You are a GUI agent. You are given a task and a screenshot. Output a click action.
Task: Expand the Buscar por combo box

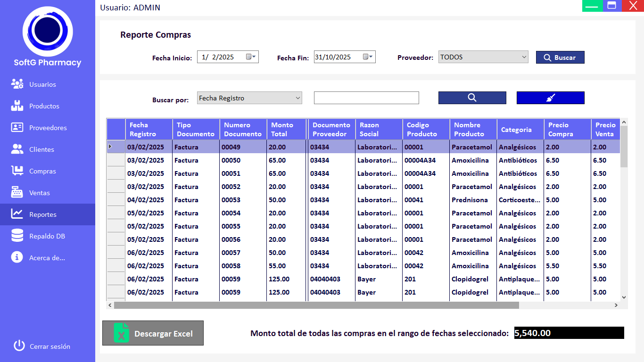[x=297, y=98]
